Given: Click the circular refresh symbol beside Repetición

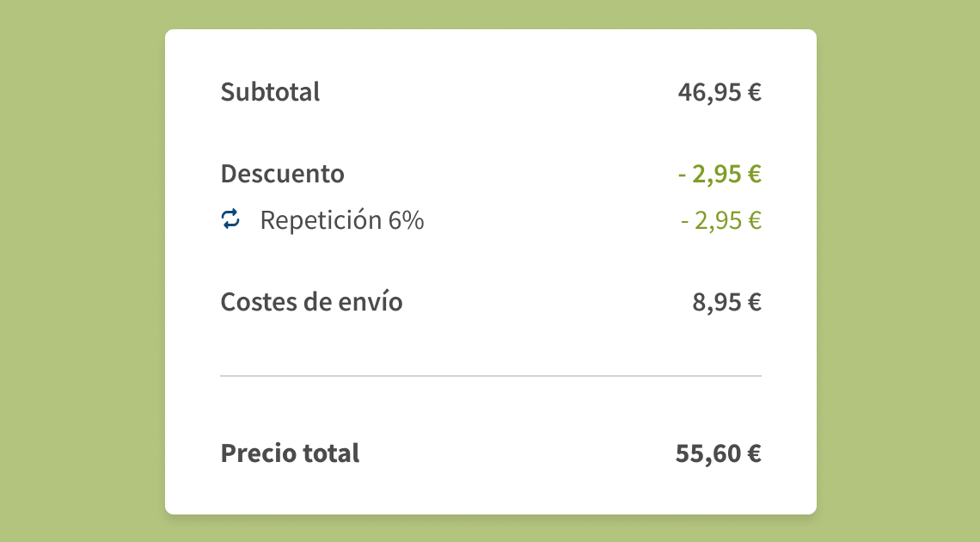Looking at the screenshot, I should point(230,219).
